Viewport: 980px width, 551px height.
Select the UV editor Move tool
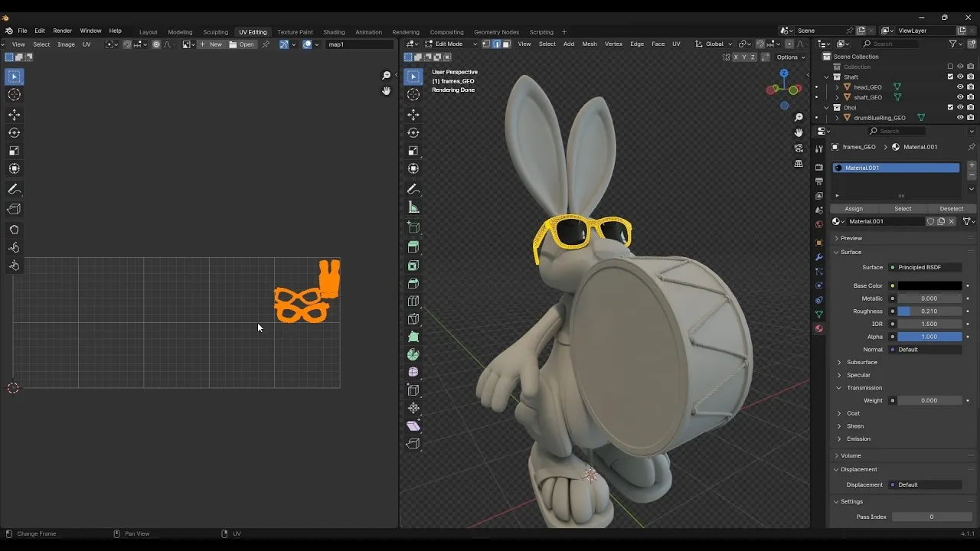(x=15, y=115)
